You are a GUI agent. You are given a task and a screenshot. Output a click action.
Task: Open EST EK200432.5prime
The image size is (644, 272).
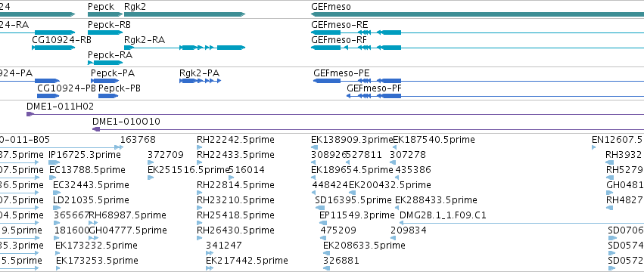(390, 185)
